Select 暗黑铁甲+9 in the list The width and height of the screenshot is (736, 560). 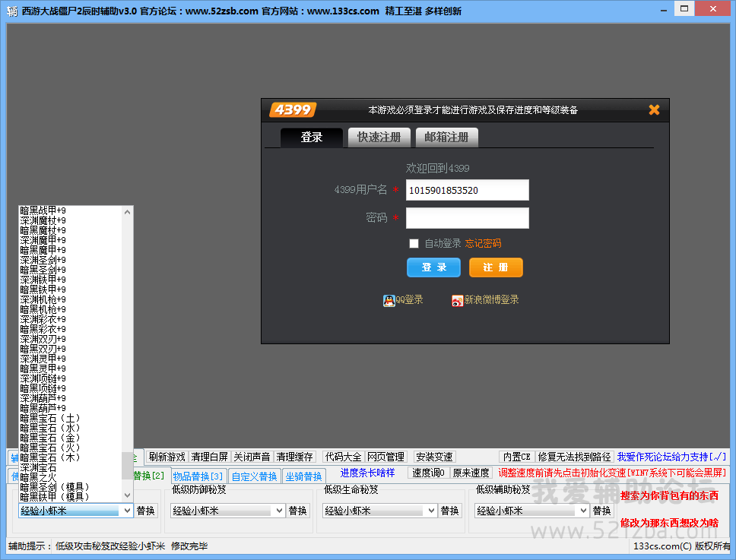coord(70,289)
